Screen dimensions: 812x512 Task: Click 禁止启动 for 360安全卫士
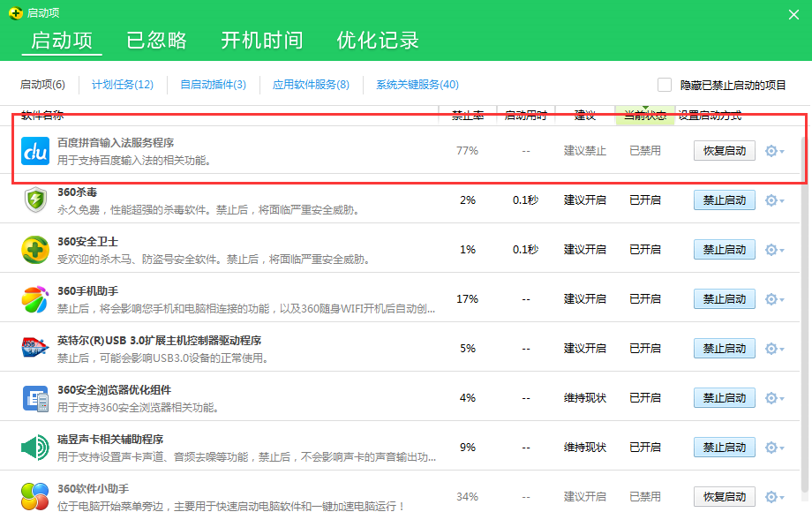click(x=724, y=250)
